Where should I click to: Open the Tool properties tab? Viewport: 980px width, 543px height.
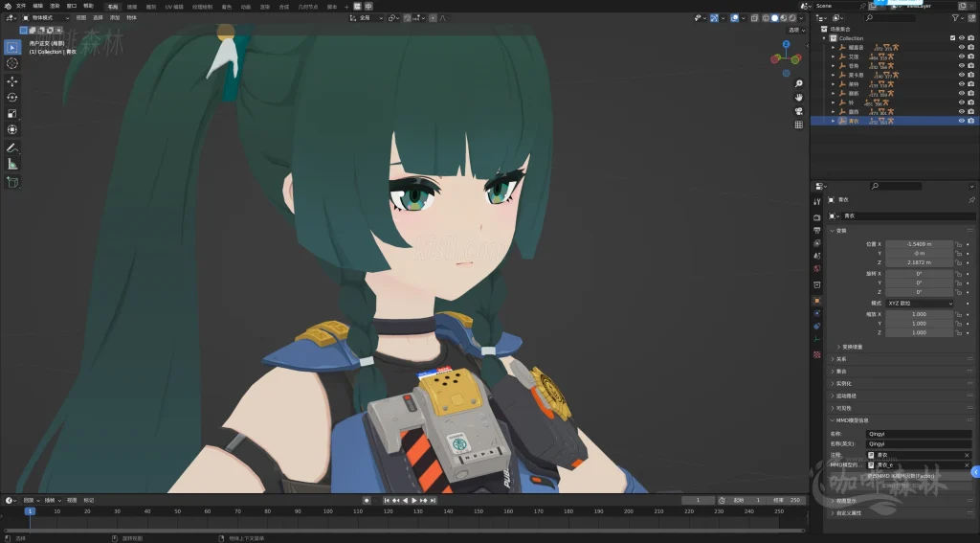(x=817, y=201)
